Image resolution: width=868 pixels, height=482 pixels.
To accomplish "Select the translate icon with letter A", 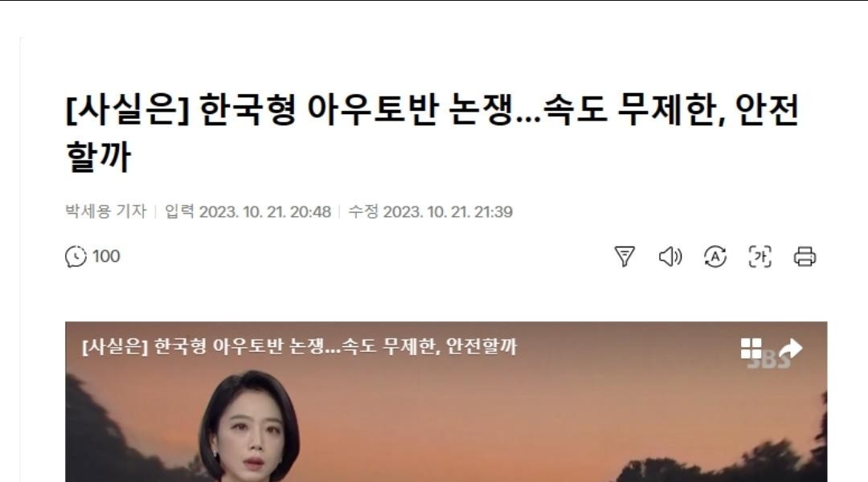I will (x=714, y=257).
